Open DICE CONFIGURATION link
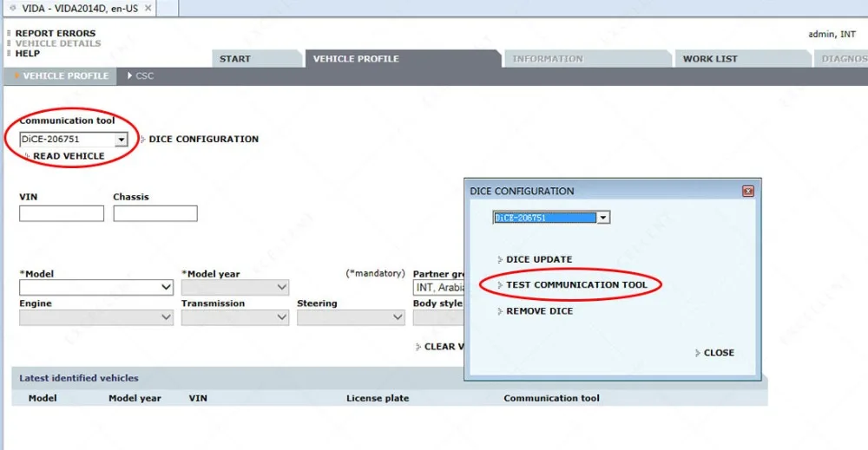868x450 pixels. (x=204, y=140)
